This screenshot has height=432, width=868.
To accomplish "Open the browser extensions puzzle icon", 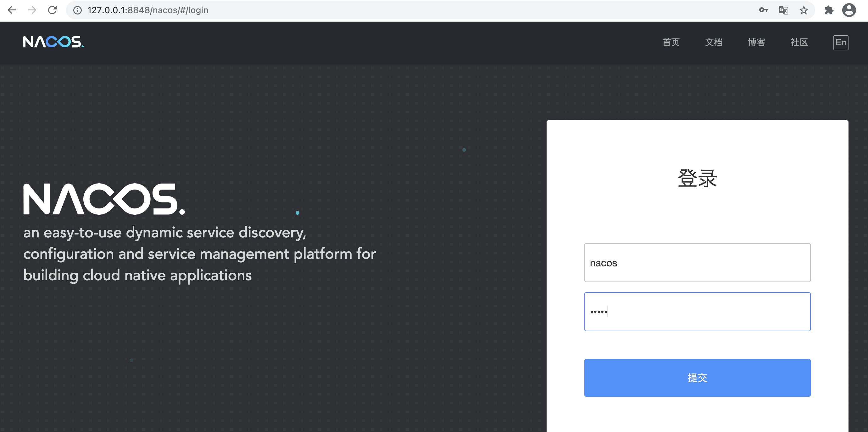I will (x=829, y=10).
